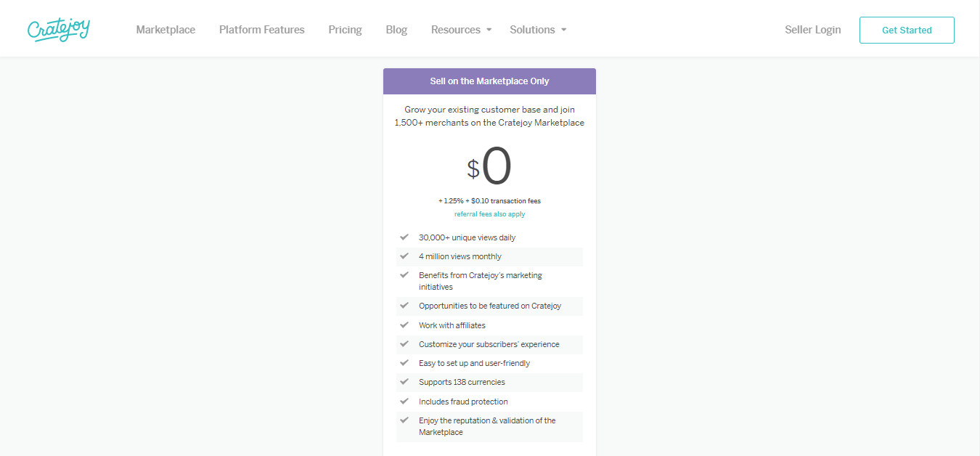Click checkmark beside 30,000+ unique views daily
Screen dimensions: 980x456
click(x=404, y=237)
